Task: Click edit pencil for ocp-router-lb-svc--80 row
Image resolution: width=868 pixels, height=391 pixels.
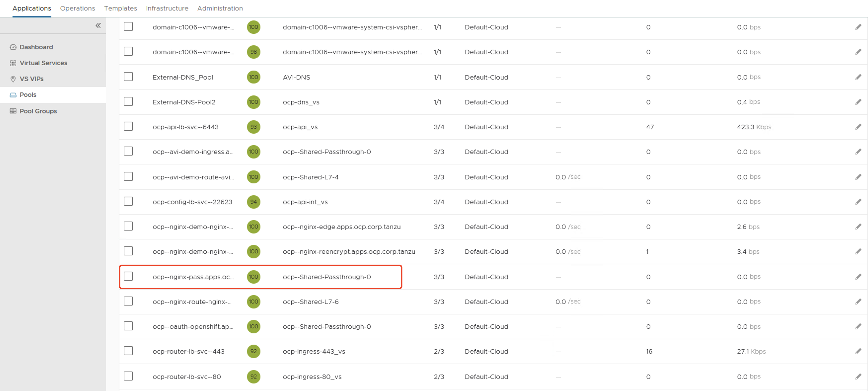Action: pyautogui.click(x=858, y=377)
